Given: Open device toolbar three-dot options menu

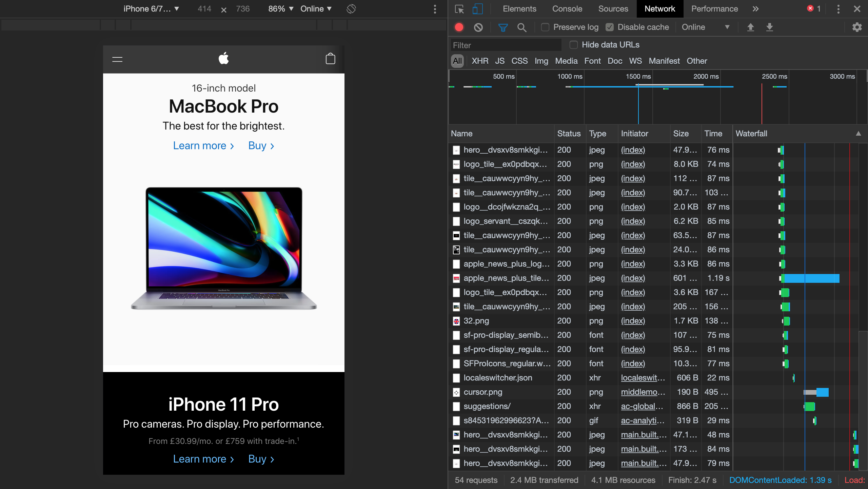Looking at the screenshot, I should pyautogui.click(x=435, y=9).
